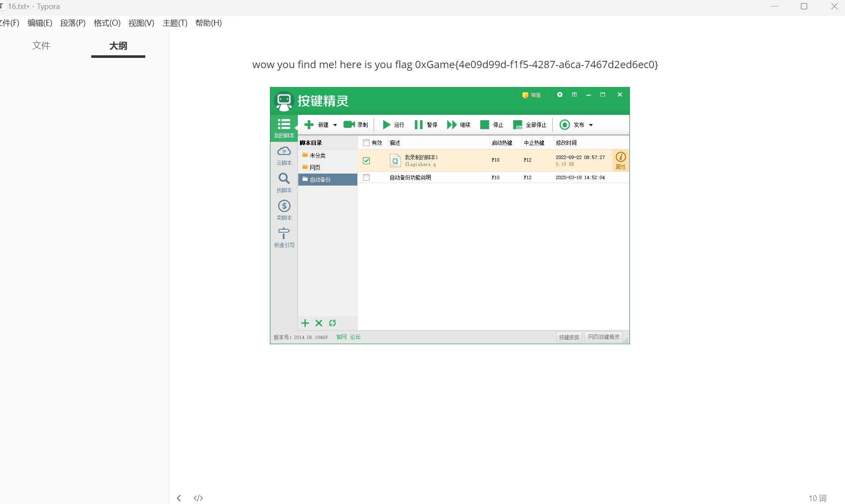
Task: Click the 官网 link in the image
Action: (x=341, y=337)
